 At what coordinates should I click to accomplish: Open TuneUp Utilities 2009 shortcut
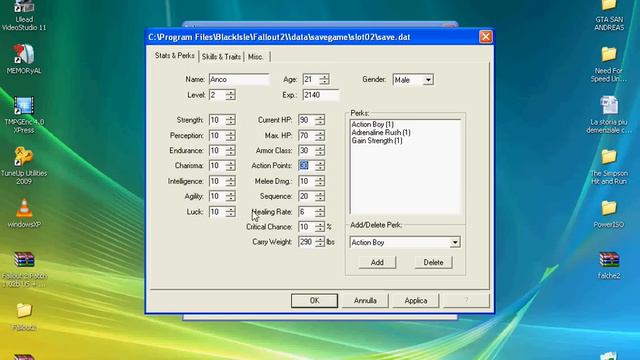tap(24, 166)
